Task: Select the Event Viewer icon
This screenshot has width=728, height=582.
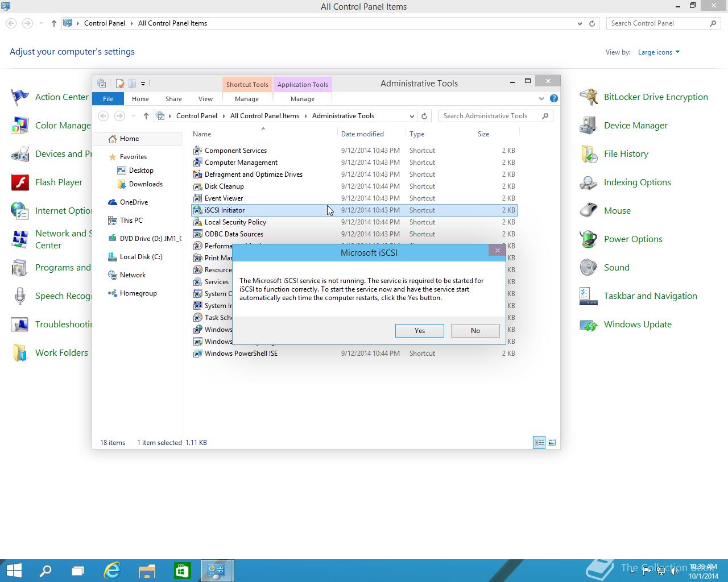Action: (197, 198)
